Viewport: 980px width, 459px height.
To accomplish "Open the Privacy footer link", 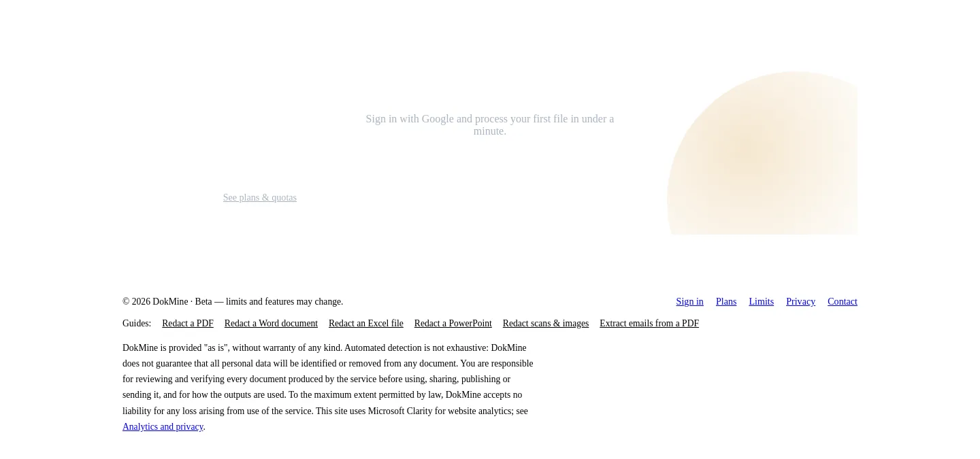I will tap(800, 301).
